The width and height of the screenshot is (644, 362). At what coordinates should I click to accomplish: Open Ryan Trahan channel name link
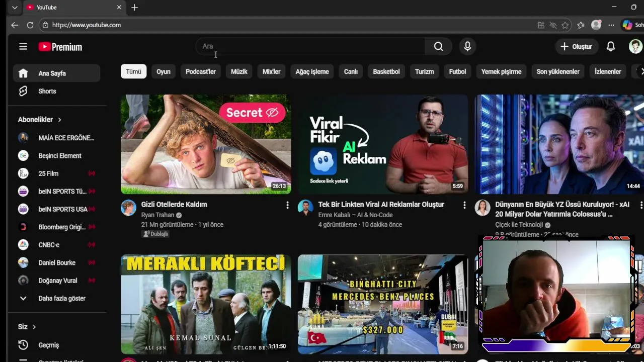[x=157, y=215]
